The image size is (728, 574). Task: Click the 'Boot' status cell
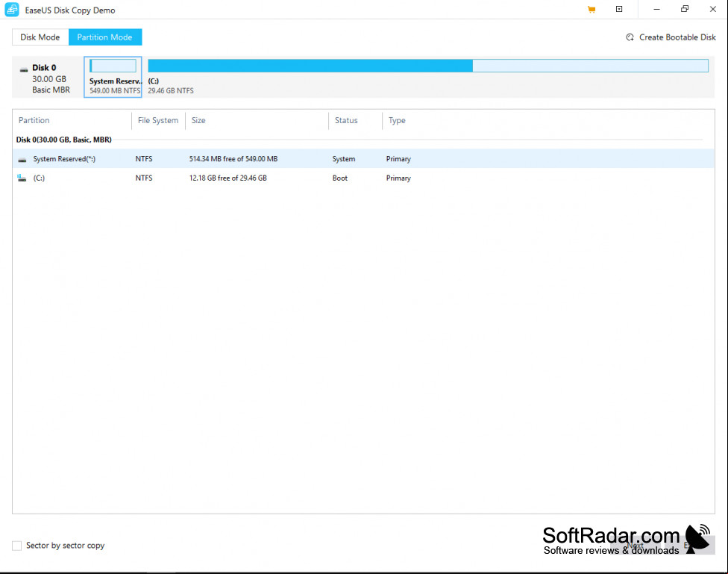pos(340,178)
